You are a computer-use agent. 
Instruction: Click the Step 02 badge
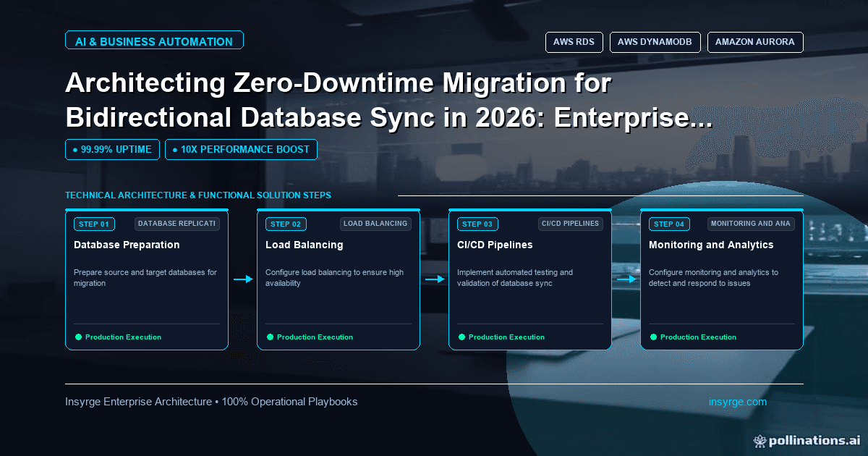286,224
